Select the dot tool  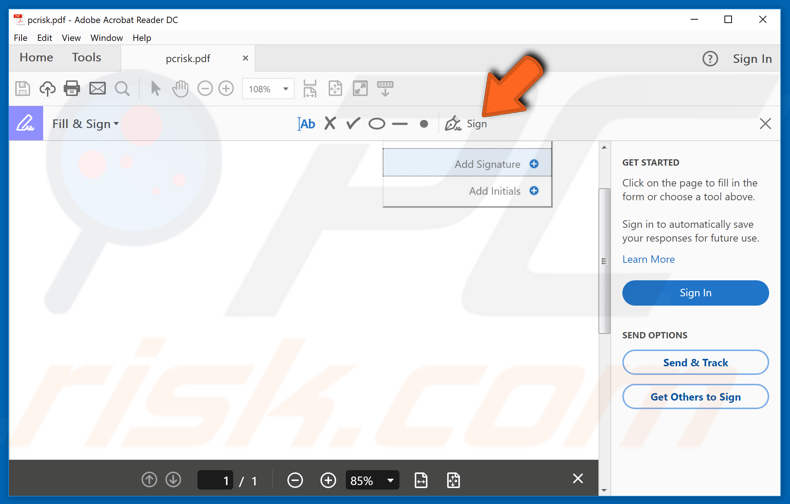click(424, 123)
